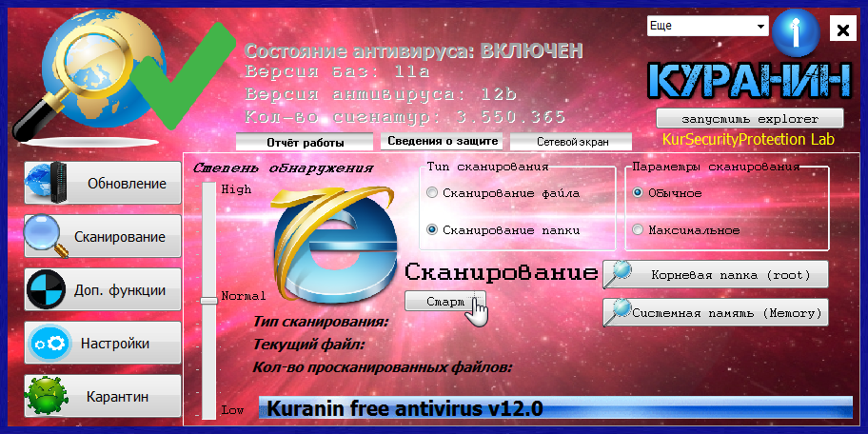This screenshot has height=434, width=868.
Task: Click KurSecurityProtection Lab yellow text
Action: tap(748, 139)
